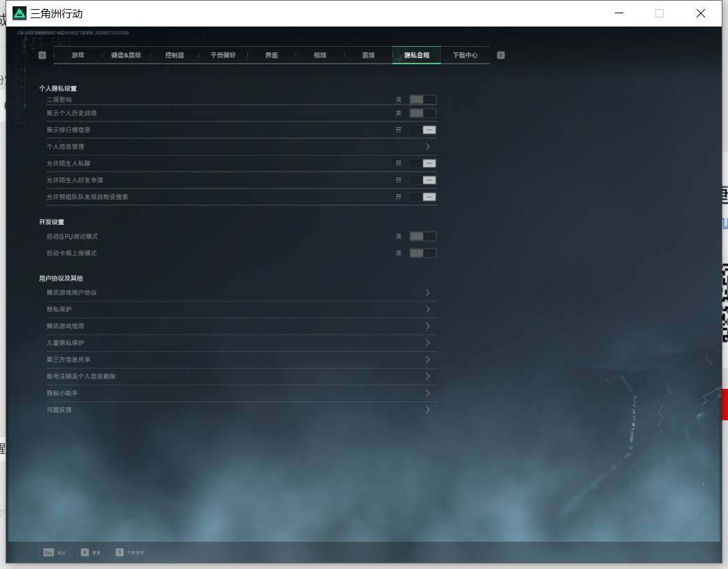Click the 账号注销及个人信息删除 label
Viewport: 728px width, 569px height.
[x=81, y=376]
